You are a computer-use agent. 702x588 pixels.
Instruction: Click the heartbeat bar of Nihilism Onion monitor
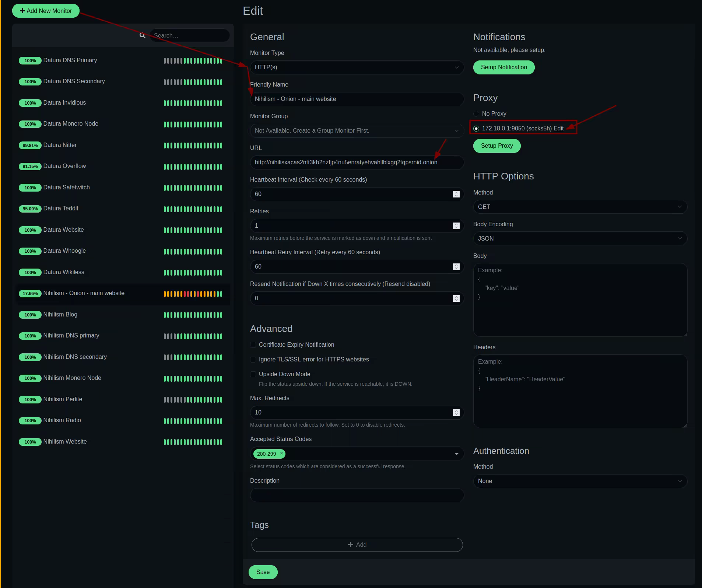[193, 294]
